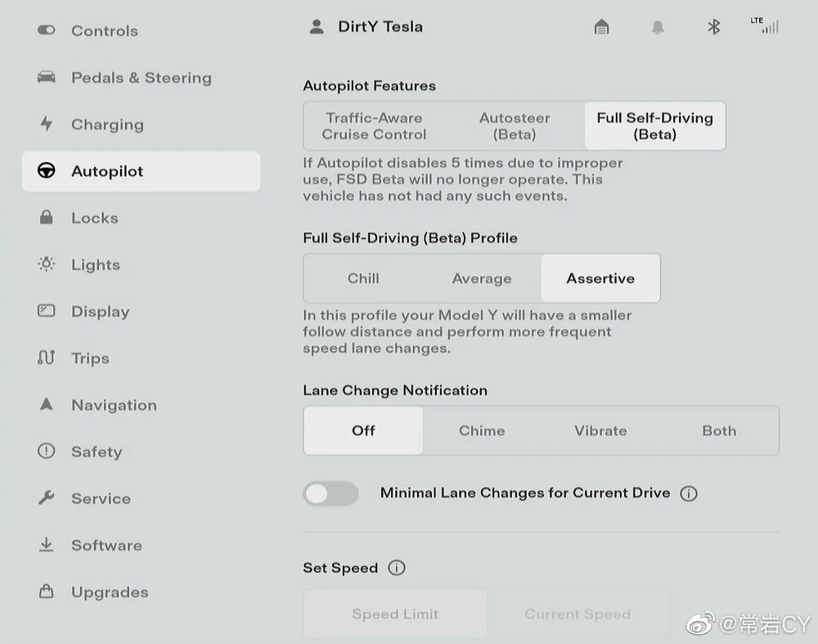Select Current Speed for Set Speed
The width and height of the screenshot is (818, 644).
[578, 614]
